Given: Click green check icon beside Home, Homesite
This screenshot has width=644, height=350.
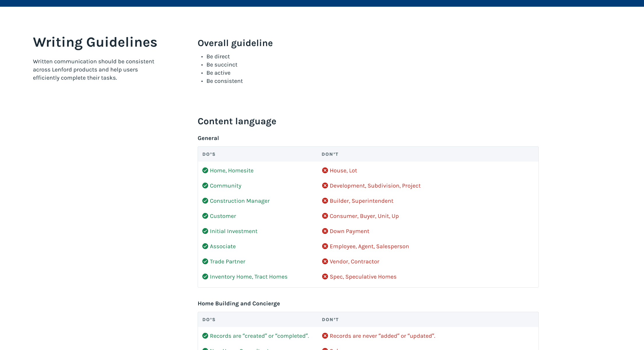Looking at the screenshot, I should click(205, 170).
